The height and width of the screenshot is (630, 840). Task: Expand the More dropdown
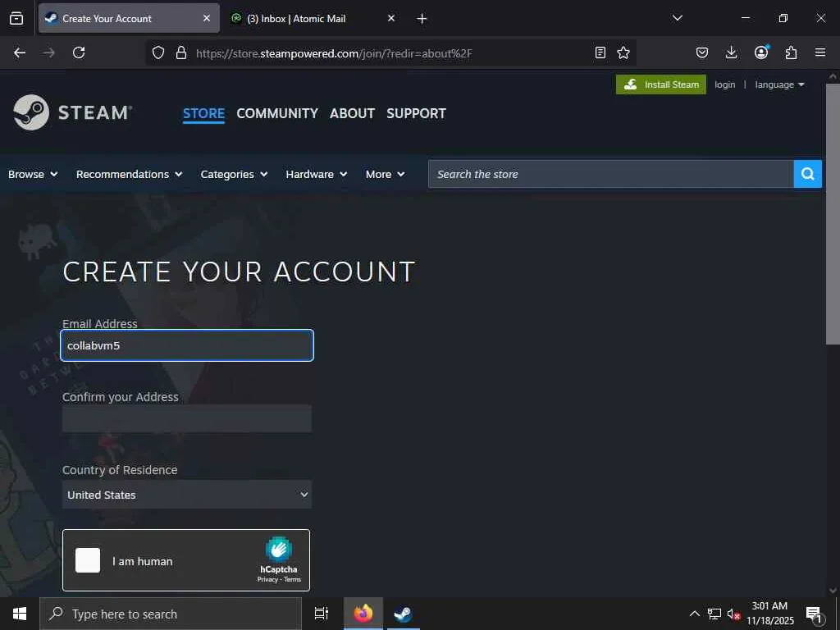coord(386,174)
